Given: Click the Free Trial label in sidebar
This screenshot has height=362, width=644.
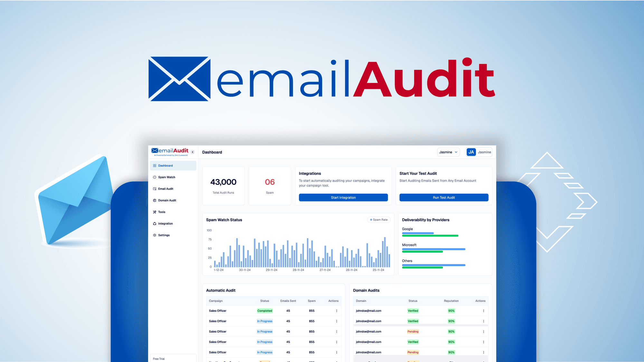Looking at the screenshot, I should click(x=159, y=359).
